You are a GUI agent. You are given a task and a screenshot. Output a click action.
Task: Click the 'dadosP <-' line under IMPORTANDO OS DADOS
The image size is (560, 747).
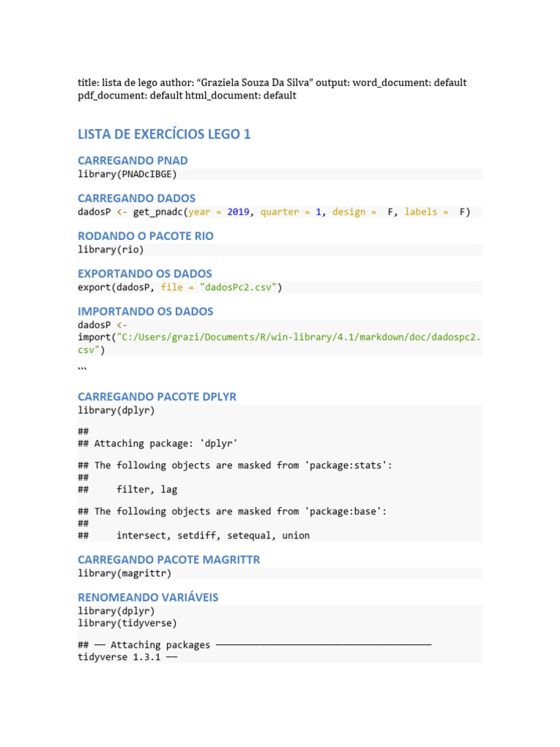point(102,325)
